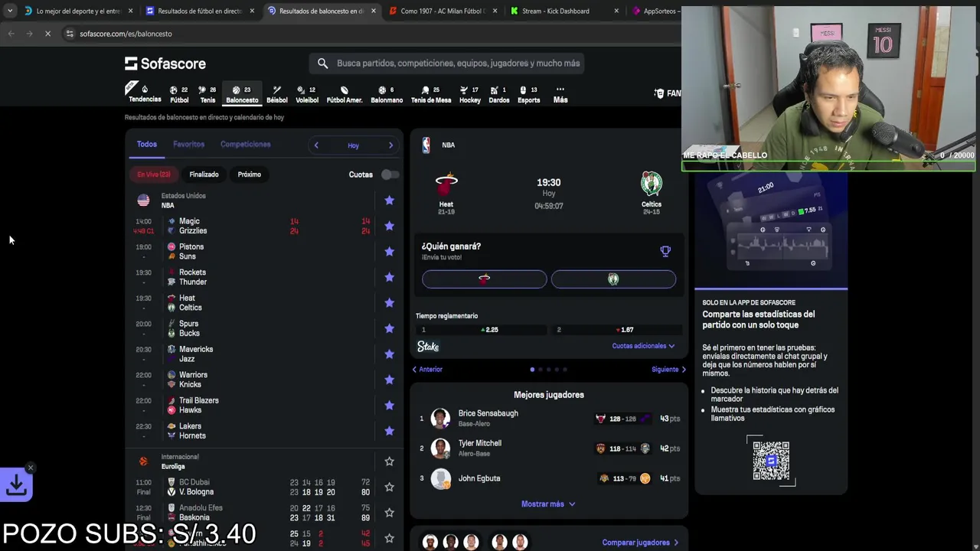Open the Dardos sport section
Image resolution: width=980 pixels, height=551 pixels.
pyautogui.click(x=499, y=94)
